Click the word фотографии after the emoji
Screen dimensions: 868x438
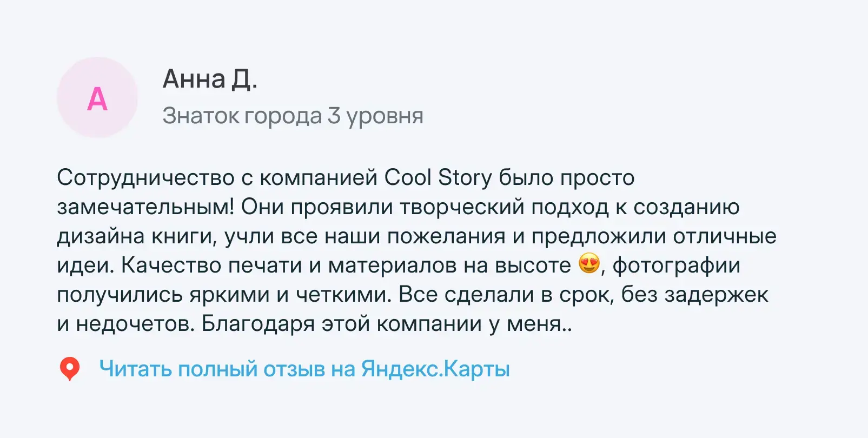(x=676, y=266)
